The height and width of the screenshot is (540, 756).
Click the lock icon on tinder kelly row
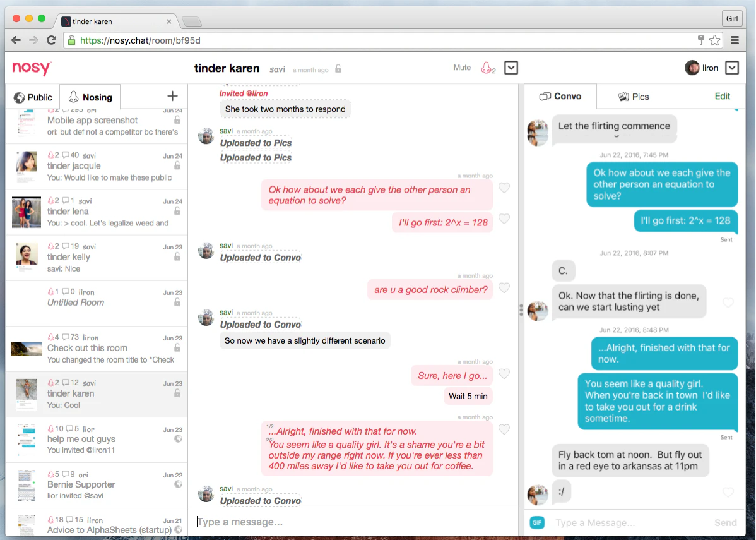pyautogui.click(x=177, y=256)
